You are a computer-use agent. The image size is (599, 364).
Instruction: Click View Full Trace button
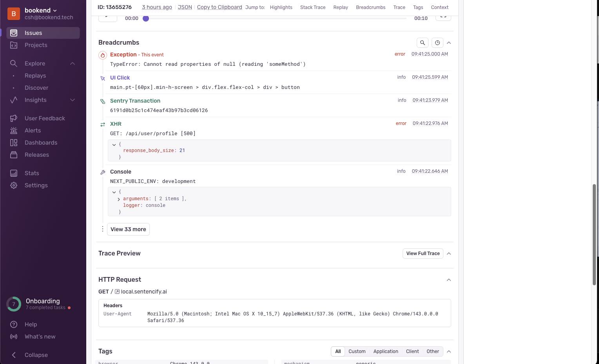click(423, 254)
